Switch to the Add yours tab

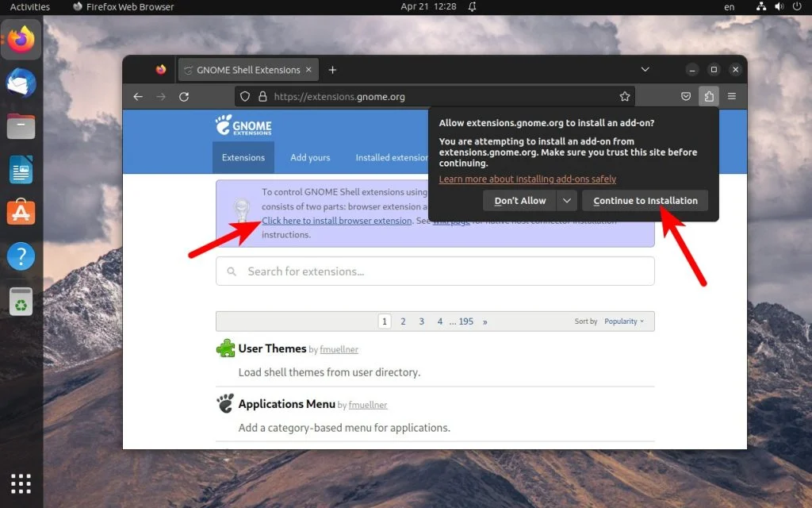pyautogui.click(x=310, y=157)
